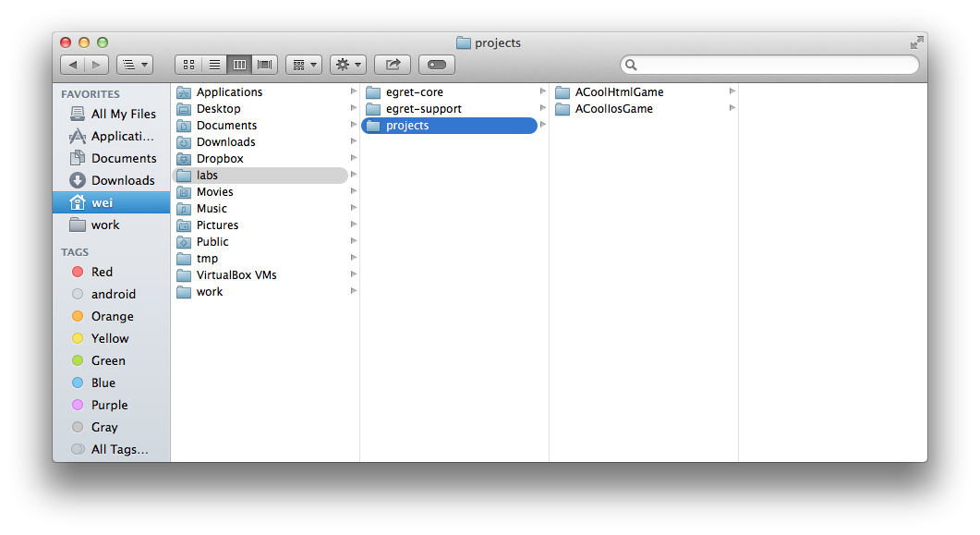980x535 pixels.
Task: Go forward with the right arrow button
Action: pos(96,65)
